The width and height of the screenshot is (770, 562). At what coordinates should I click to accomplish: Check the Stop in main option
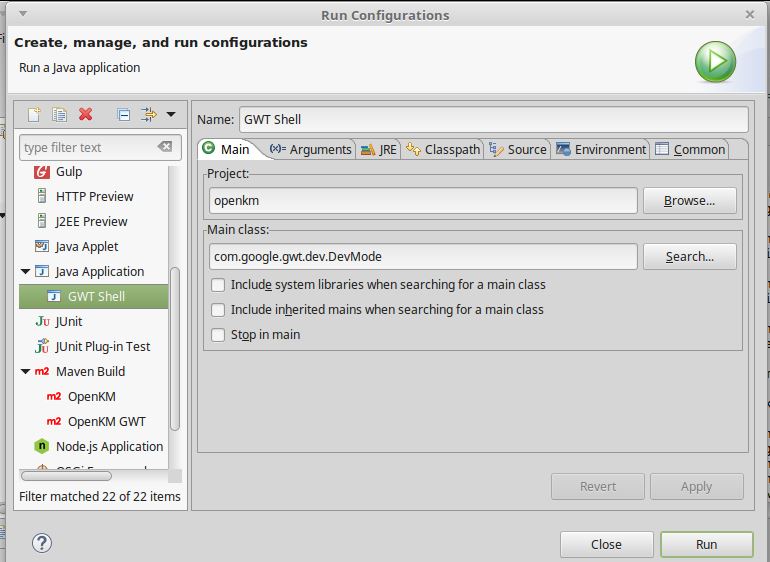(x=218, y=335)
